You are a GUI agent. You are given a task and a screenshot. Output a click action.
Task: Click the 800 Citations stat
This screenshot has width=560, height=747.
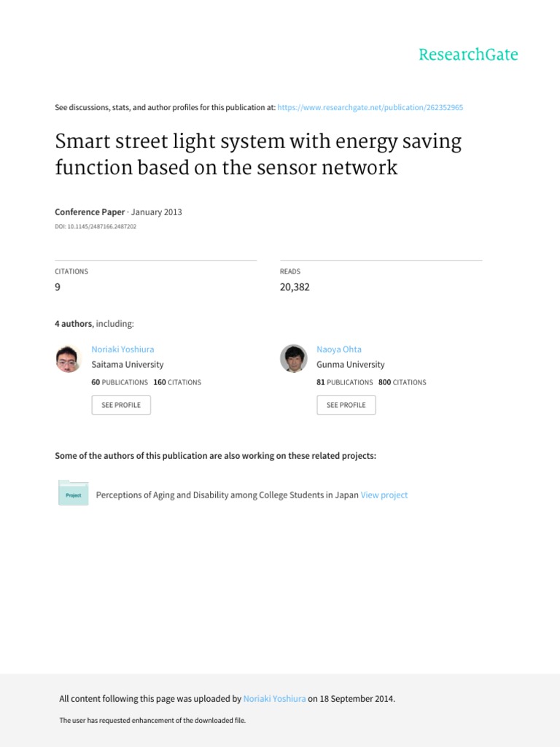point(402,382)
